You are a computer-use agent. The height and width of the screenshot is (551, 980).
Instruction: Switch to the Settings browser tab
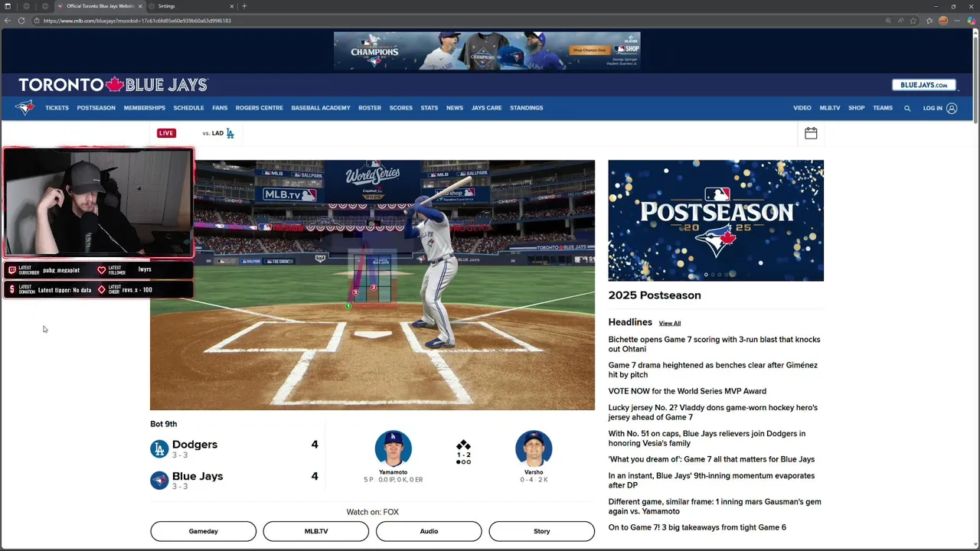tap(191, 6)
